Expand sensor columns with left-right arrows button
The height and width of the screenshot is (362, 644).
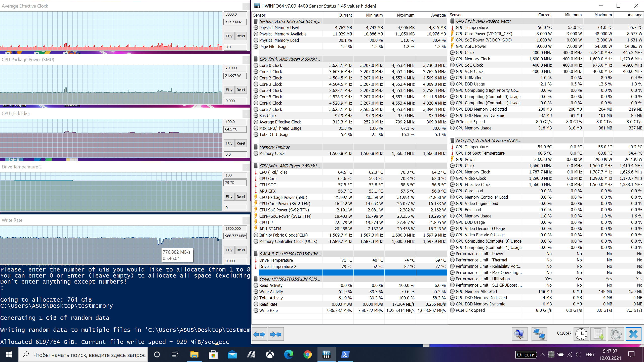[x=259, y=334]
